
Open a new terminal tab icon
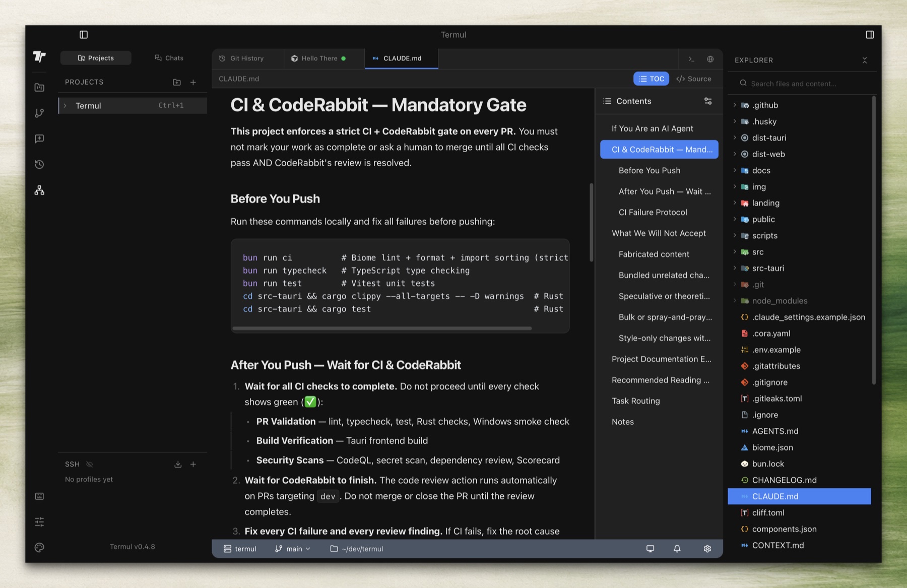(x=691, y=59)
